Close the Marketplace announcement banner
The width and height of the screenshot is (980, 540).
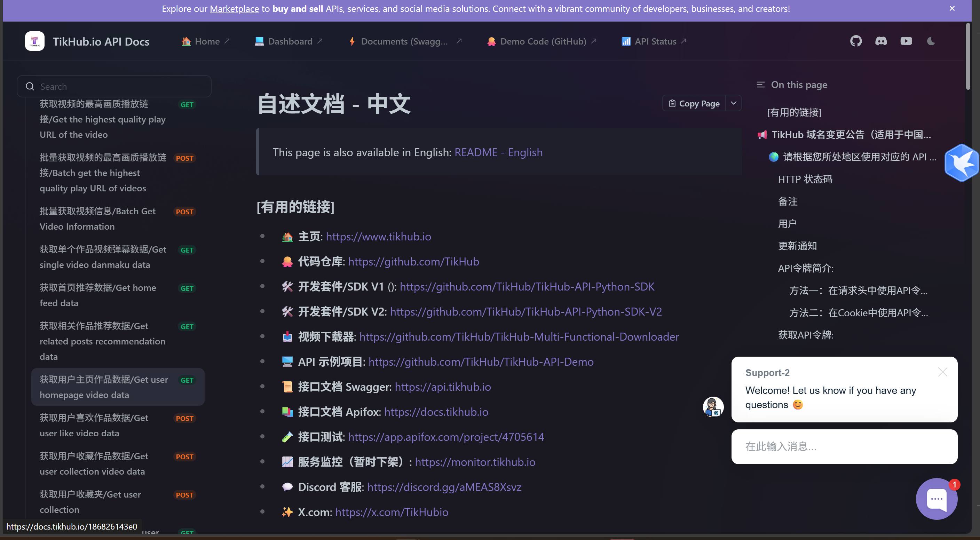point(952,8)
